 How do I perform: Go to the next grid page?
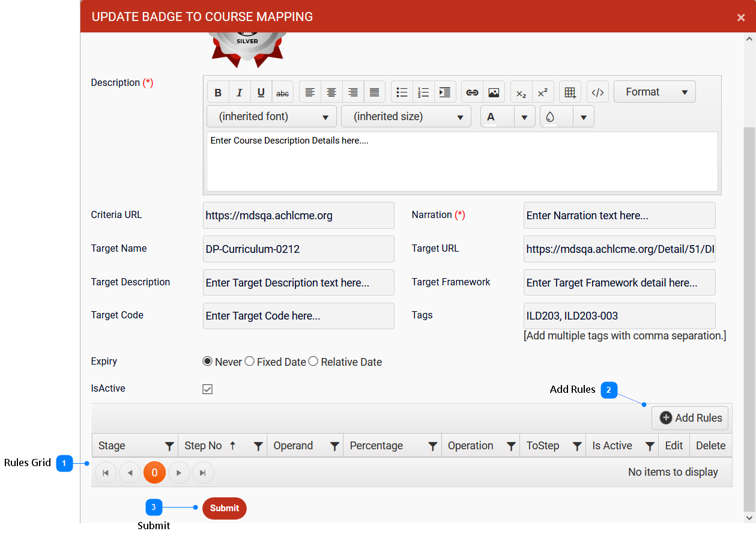click(x=179, y=473)
